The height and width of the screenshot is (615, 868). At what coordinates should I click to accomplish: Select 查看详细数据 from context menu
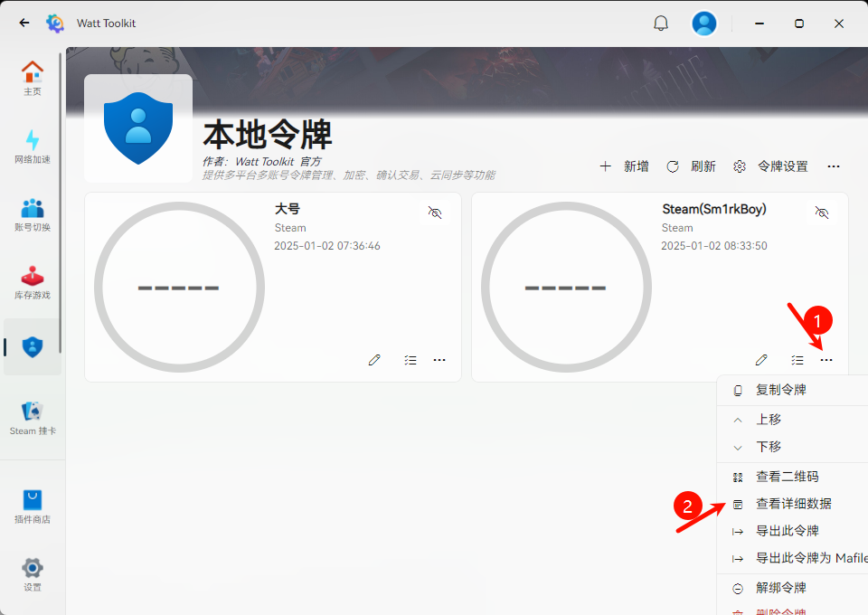pyautogui.click(x=793, y=504)
